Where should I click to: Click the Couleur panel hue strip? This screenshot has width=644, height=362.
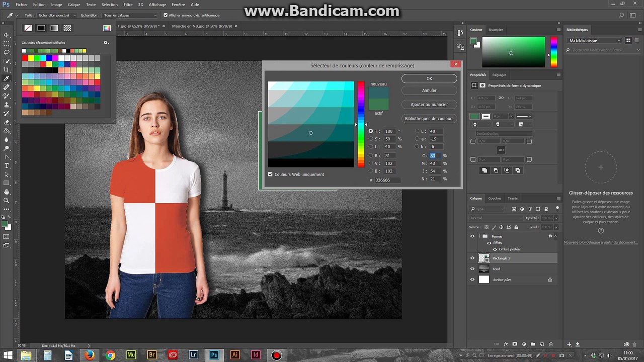point(553,52)
